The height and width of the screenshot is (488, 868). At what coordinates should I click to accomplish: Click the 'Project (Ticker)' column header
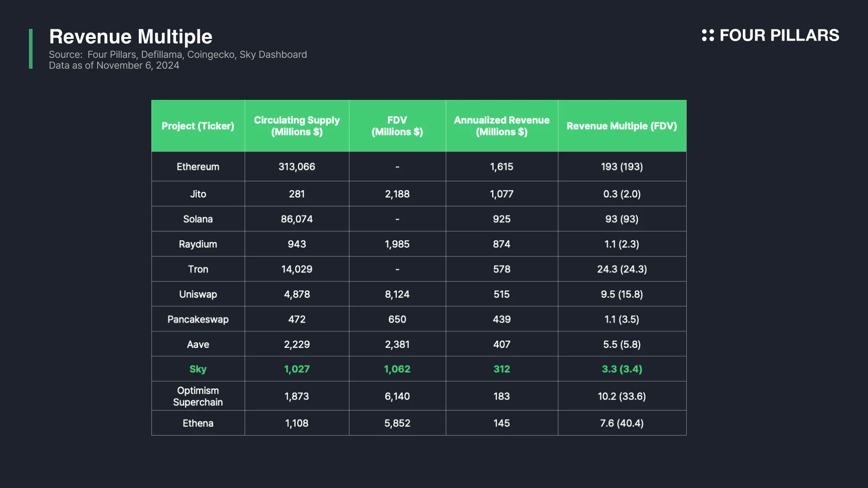[198, 126]
